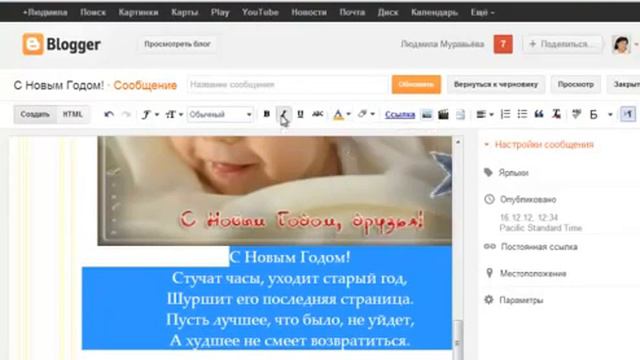
Task: Remove formatting from selected text
Action: (x=556, y=114)
